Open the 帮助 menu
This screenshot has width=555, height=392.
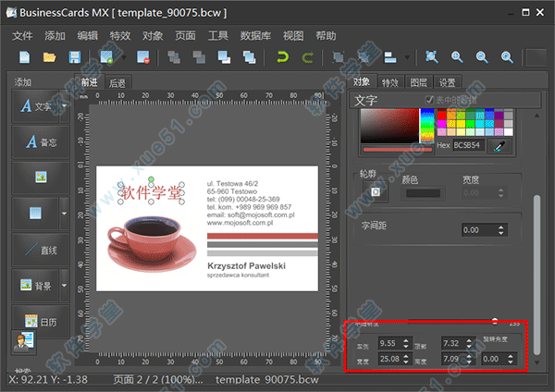326,36
